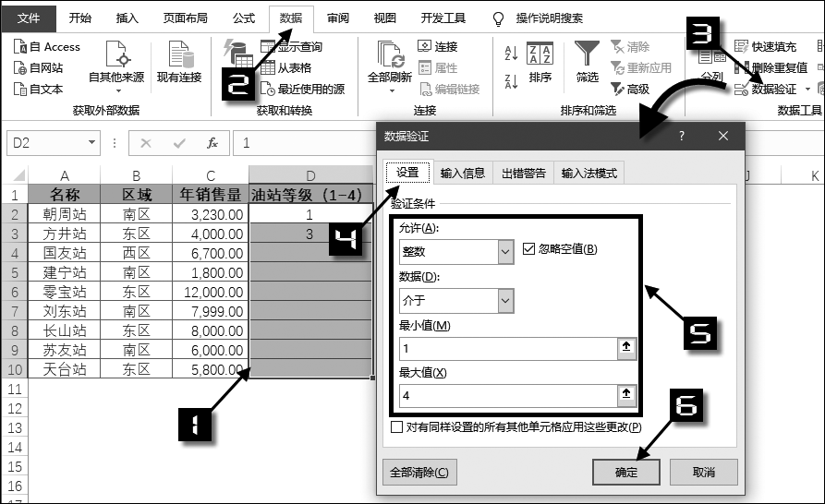Click the 年销售量 header cell
The width and height of the screenshot is (825, 504).
click(211, 195)
